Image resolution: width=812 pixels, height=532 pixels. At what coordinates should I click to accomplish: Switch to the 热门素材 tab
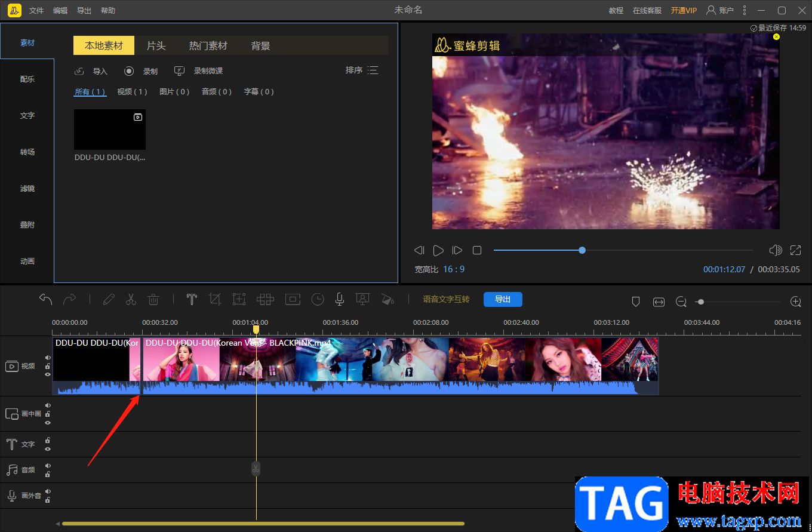point(208,46)
